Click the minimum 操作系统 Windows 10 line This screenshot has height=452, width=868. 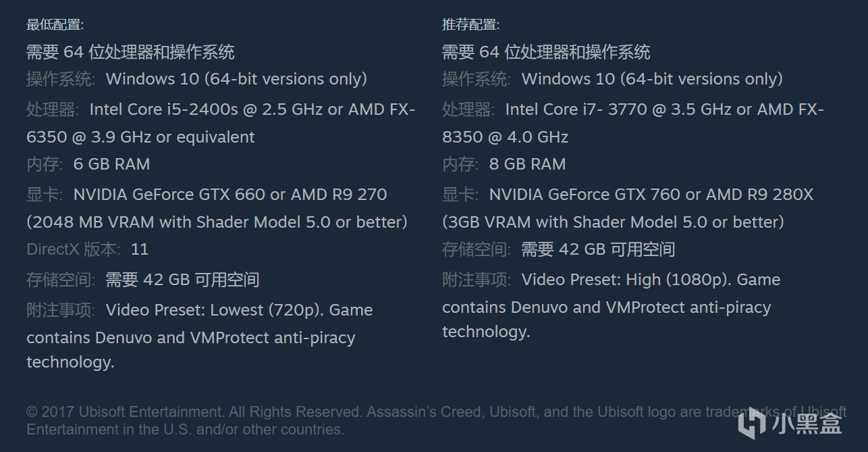coord(196,79)
